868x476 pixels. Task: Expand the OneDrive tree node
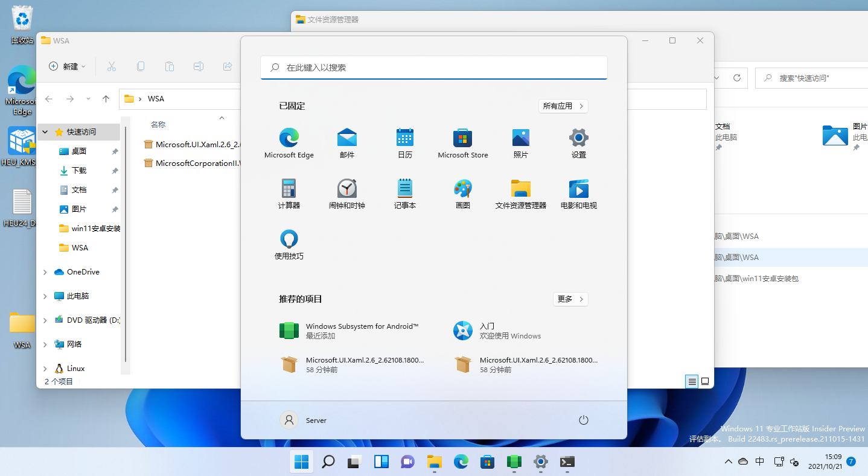[45, 272]
